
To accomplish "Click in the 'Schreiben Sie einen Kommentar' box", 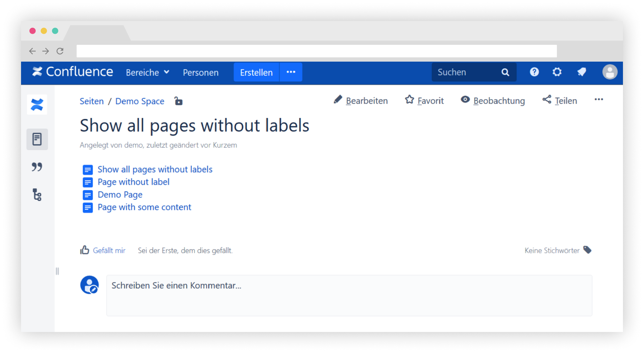I will click(349, 295).
